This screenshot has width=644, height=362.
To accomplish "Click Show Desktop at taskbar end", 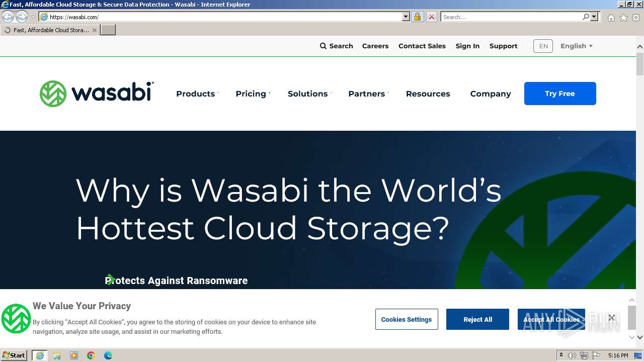I will point(638,355).
